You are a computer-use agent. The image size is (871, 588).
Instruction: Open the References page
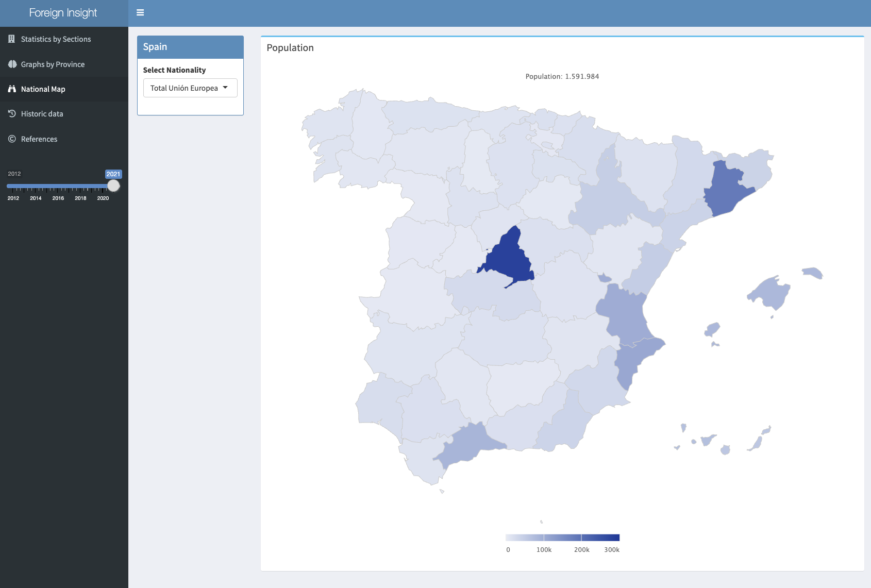pos(64,139)
